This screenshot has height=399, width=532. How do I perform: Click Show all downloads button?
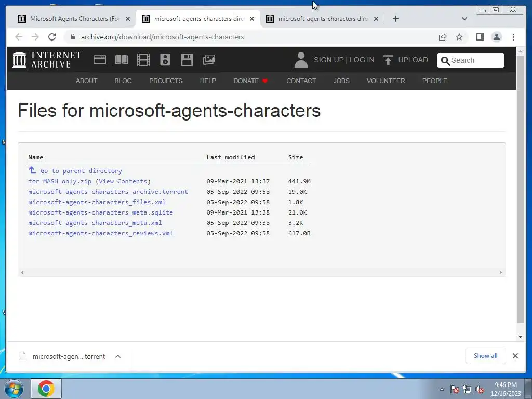[x=485, y=356]
